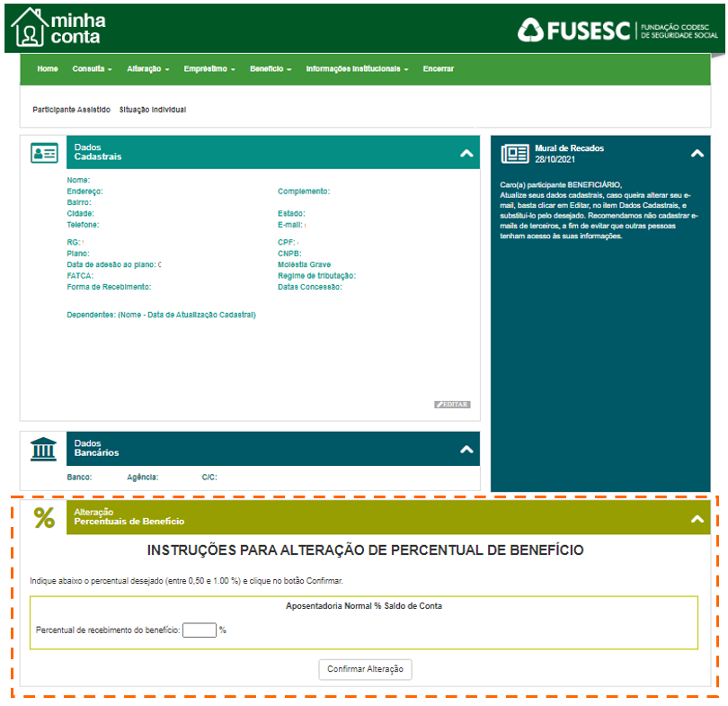This screenshot has height=706, width=728.
Task: Click the Dados Bancários bank building icon
Action: pos(43,449)
